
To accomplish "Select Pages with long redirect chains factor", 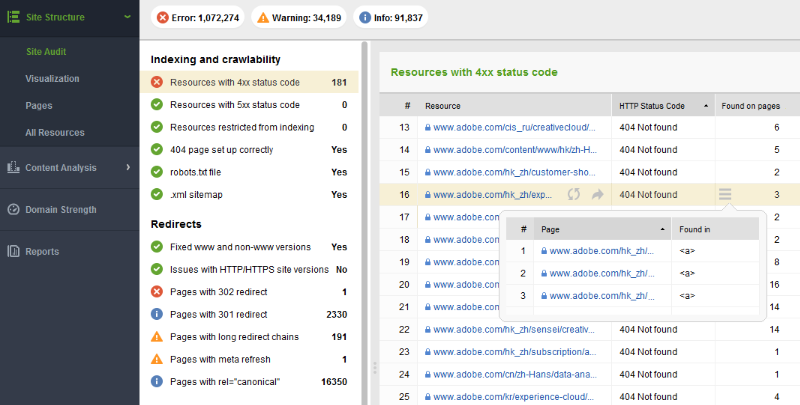I will (249, 337).
